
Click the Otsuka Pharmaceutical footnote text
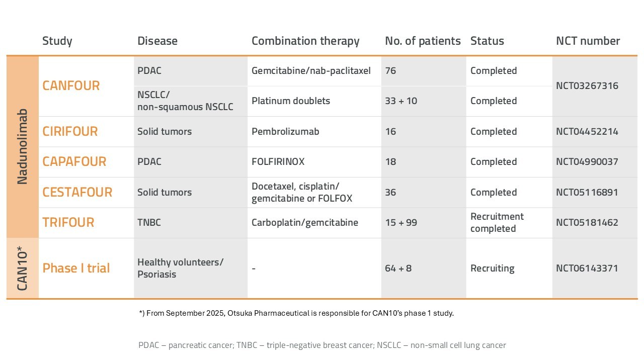[296, 313]
